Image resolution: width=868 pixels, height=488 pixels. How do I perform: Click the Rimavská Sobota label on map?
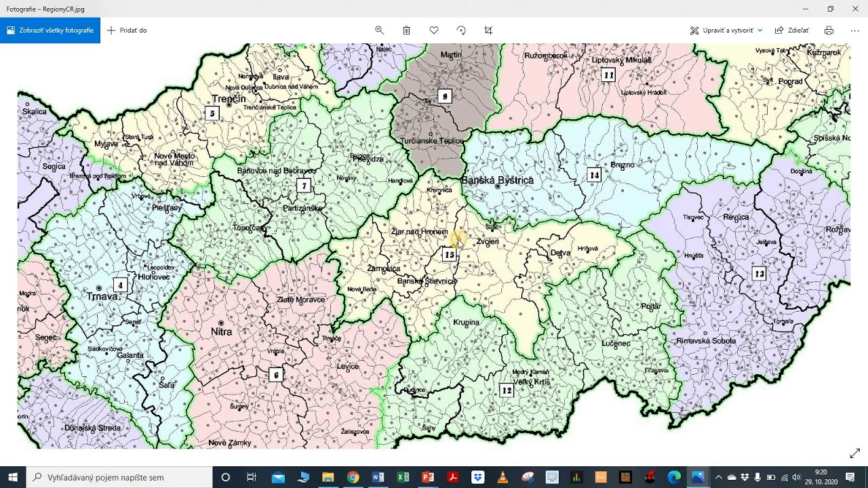706,341
